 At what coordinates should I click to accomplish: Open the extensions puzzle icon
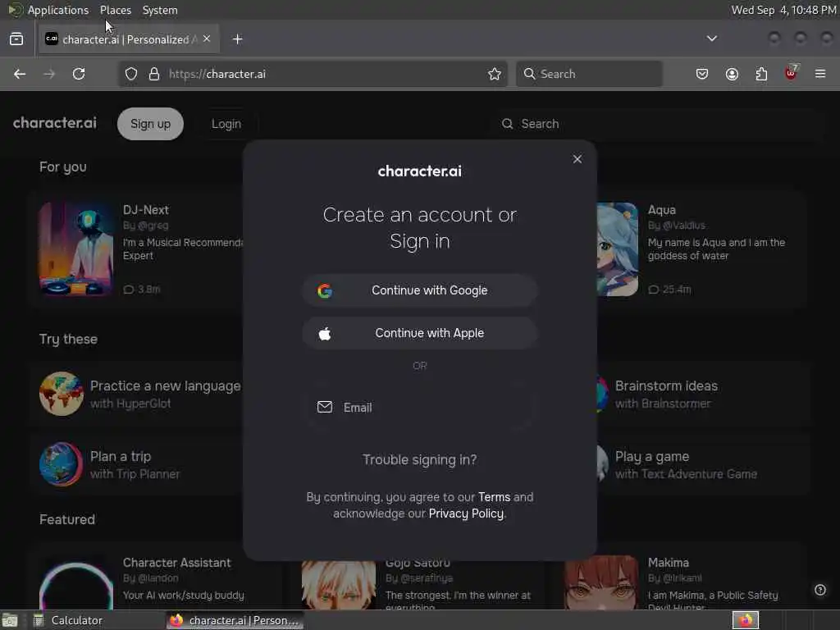761,74
